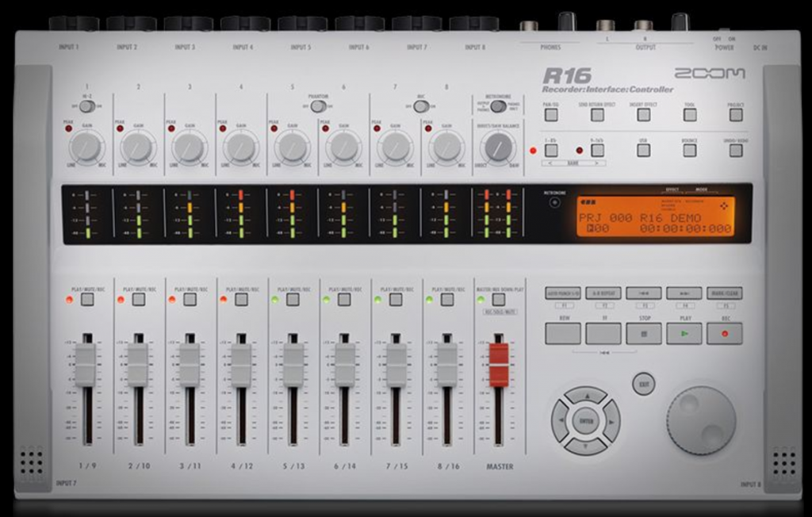812x517 pixels.
Task: Jump to previous marker (F3 key)
Action: [644, 293]
